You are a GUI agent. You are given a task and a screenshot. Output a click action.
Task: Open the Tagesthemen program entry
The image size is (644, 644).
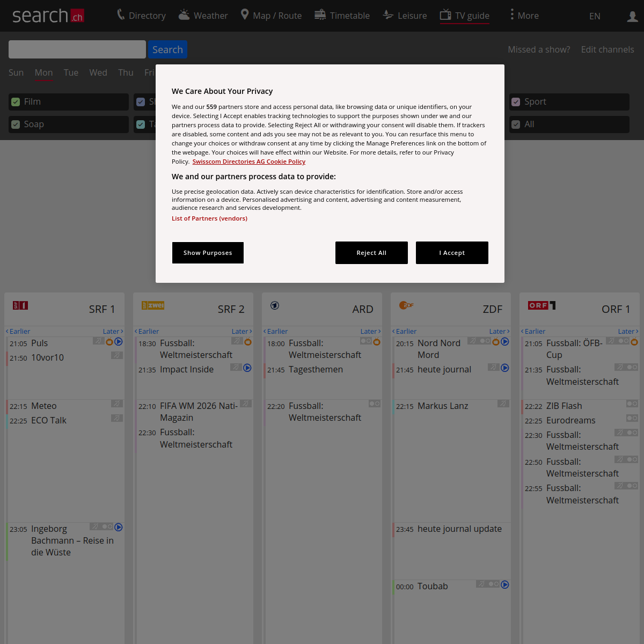pos(316,369)
